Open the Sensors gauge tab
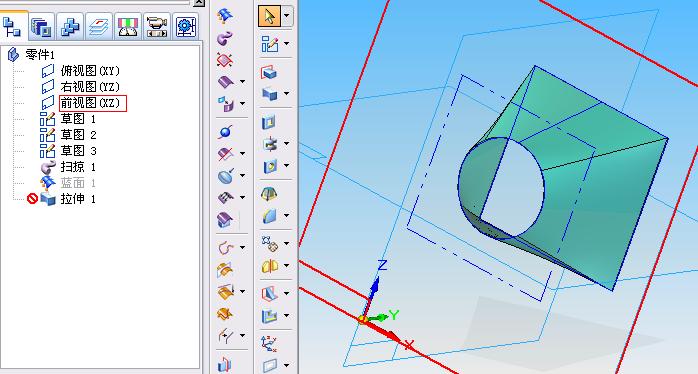Screen dimensions: 698x374 (x=128, y=27)
